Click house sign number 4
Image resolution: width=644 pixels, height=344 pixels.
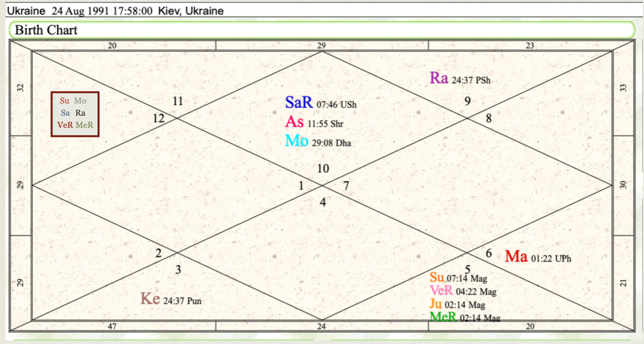[x=323, y=202]
